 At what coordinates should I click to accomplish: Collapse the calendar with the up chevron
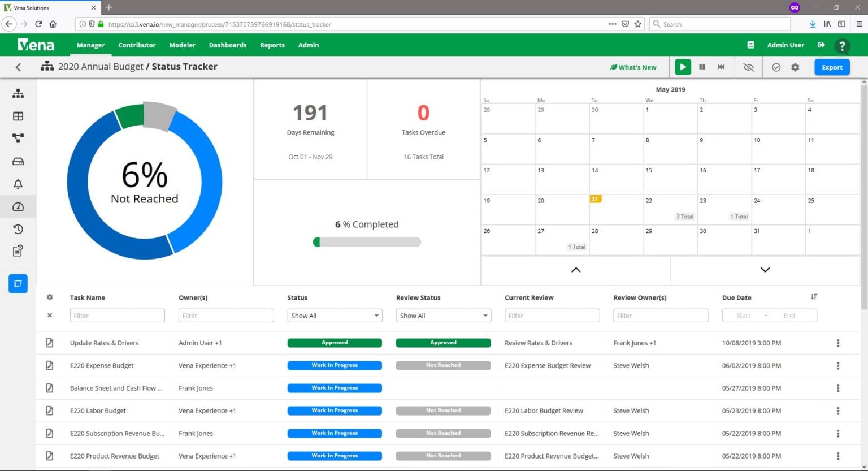[575, 270]
